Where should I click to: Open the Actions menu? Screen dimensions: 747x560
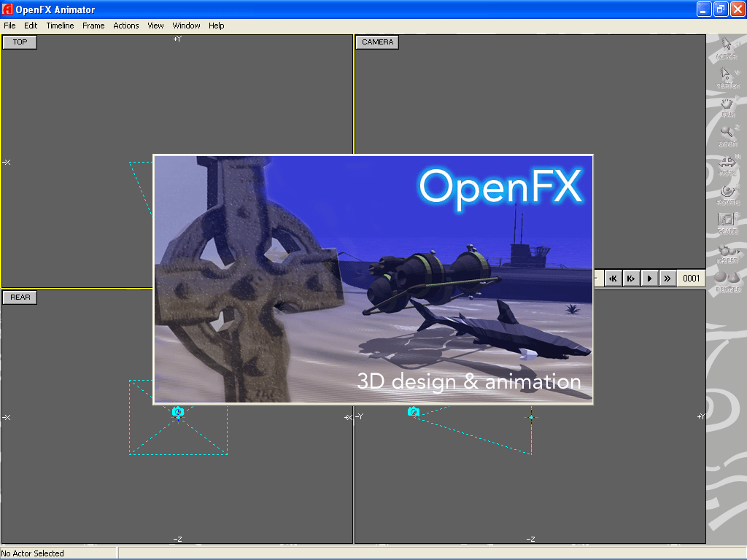(125, 26)
